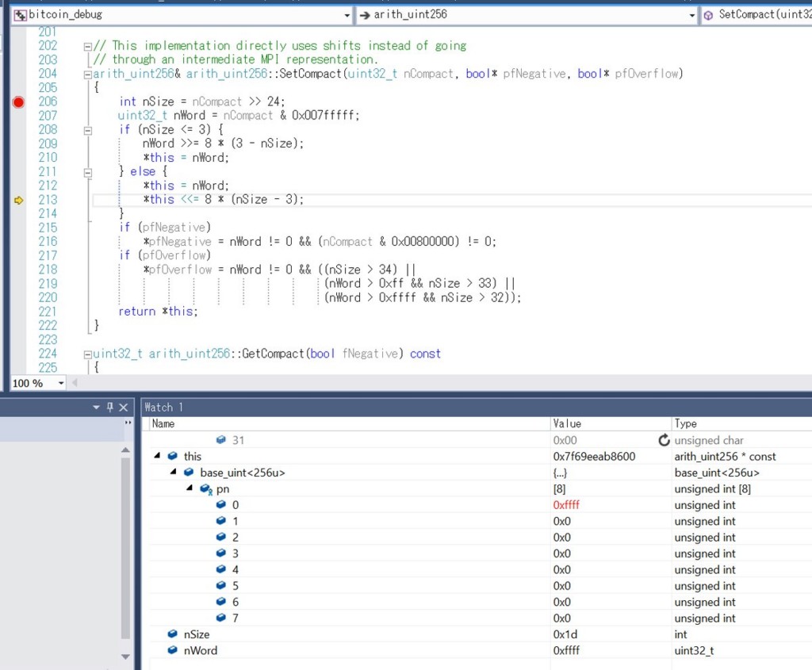Select the icon of pn element 4
The image size is (812, 670).
pyautogui.click(x=221, y=569)
